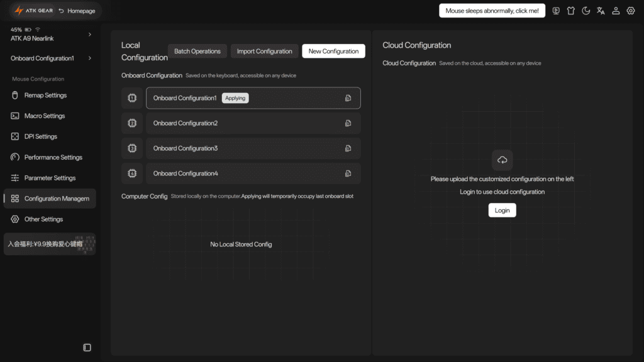Open the language translation icon
Screen dimensions: 644x362
(601, 11)
